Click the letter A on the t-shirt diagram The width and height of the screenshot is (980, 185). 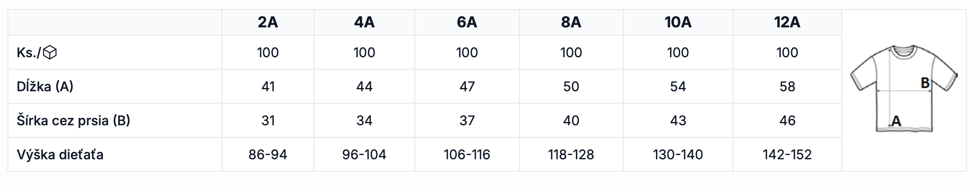click(x=895, y=121)
